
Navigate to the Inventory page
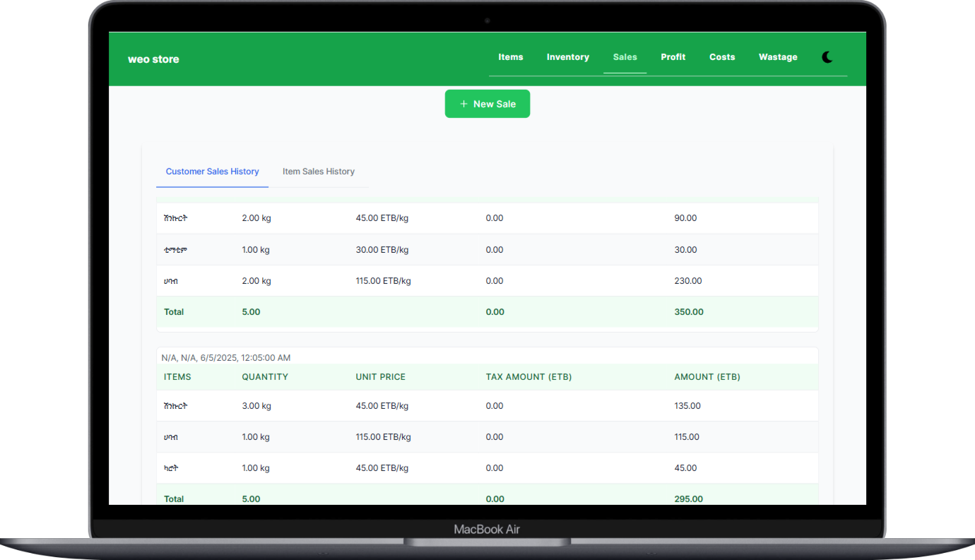click(x=567, y=57)
